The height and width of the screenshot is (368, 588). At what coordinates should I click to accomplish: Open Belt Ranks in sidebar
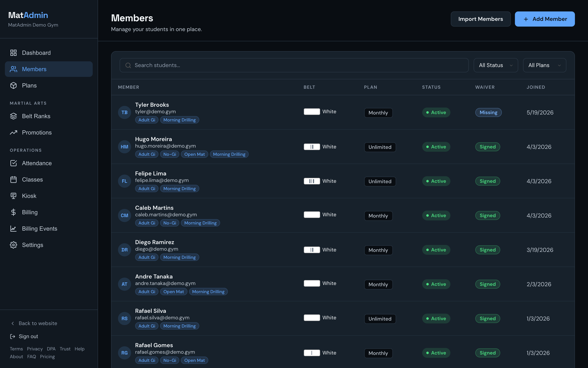click(49, 116)
